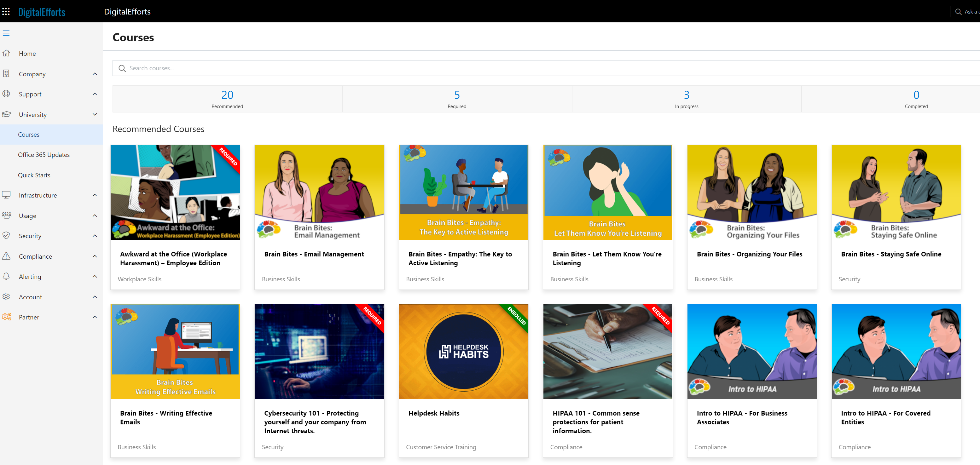
Task: Collapse the University menu chevron
Action: click(x=95, y=114)
